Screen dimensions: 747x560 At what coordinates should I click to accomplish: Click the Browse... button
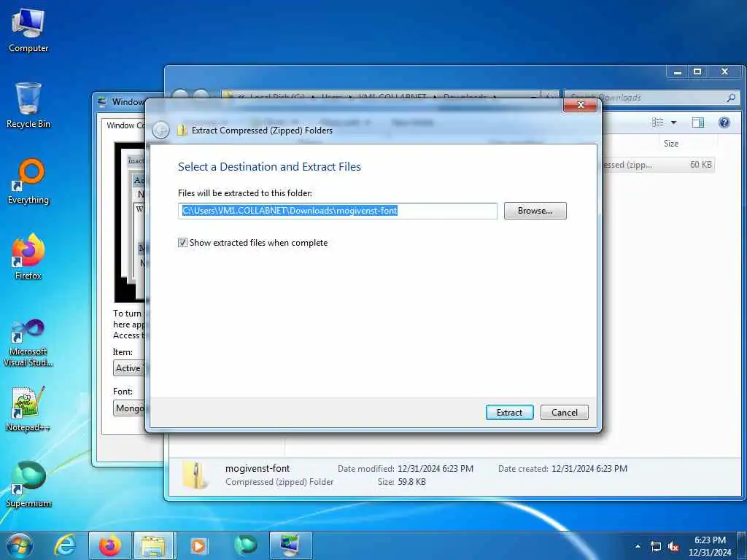(x=535, y=211)
